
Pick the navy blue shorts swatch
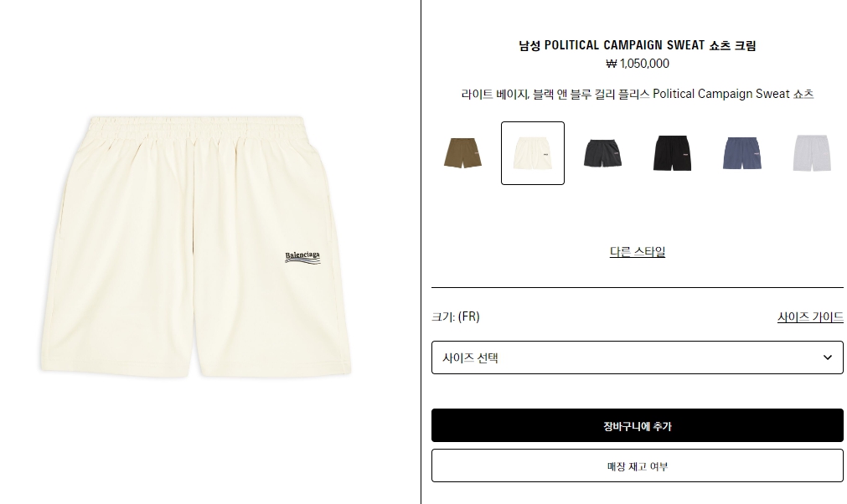742,153
